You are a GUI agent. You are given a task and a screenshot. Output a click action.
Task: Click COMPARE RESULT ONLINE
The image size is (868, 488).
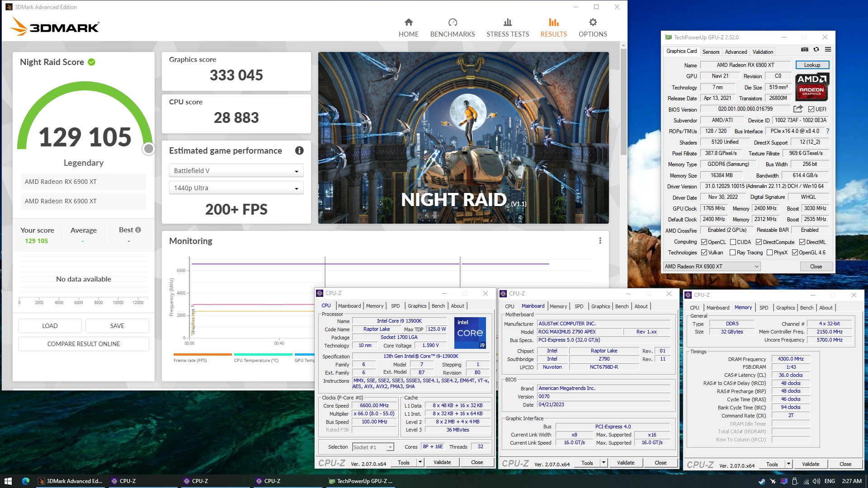coord(84,344)
